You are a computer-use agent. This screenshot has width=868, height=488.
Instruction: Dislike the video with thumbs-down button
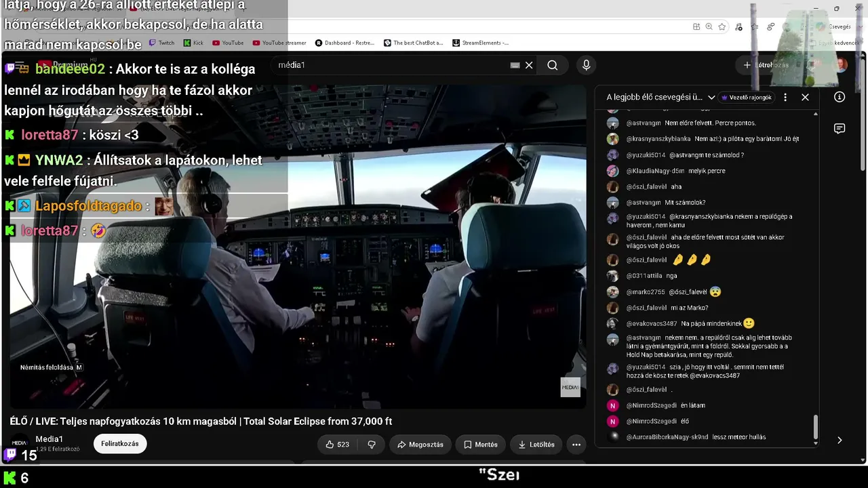372,445
